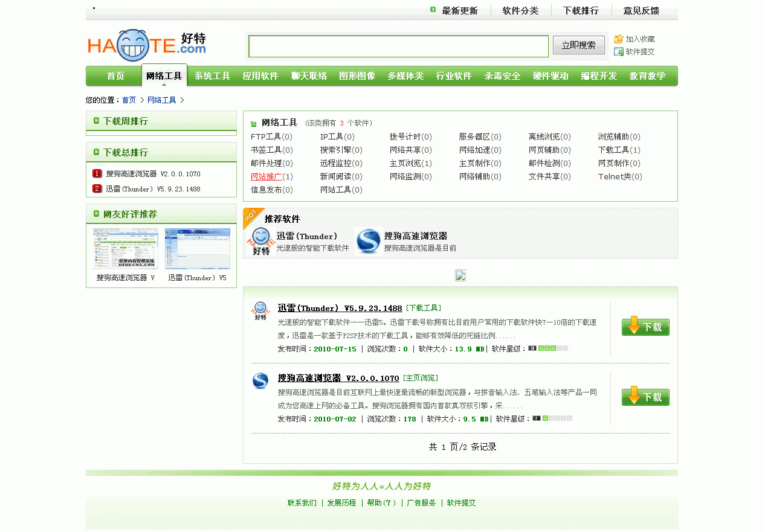Click the small 搜狗 icon in the software list

(x=260, y=381)
